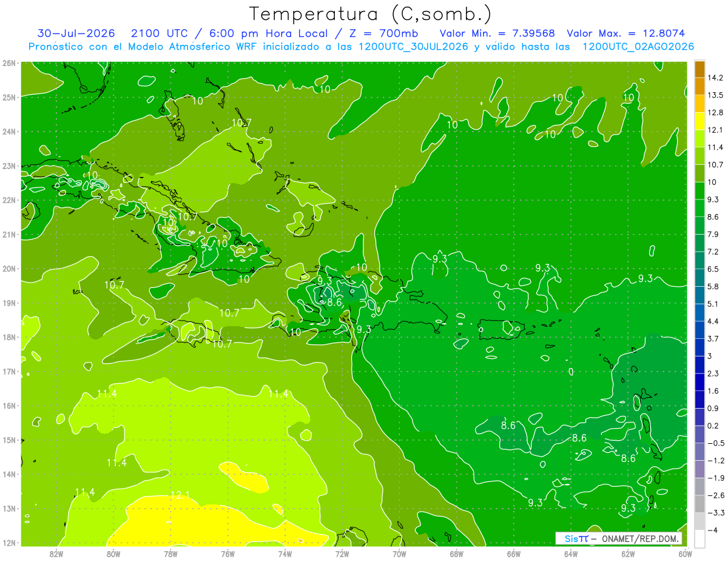Click the "3.7" colorbar tick label
The width and height of the screenshot is (728, 562).
(713, 338)
